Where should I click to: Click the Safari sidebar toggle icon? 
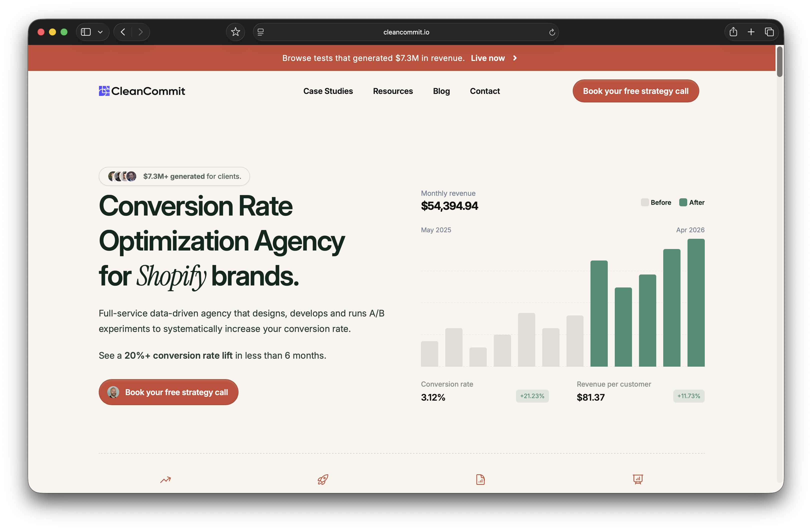tap(86, 32)
